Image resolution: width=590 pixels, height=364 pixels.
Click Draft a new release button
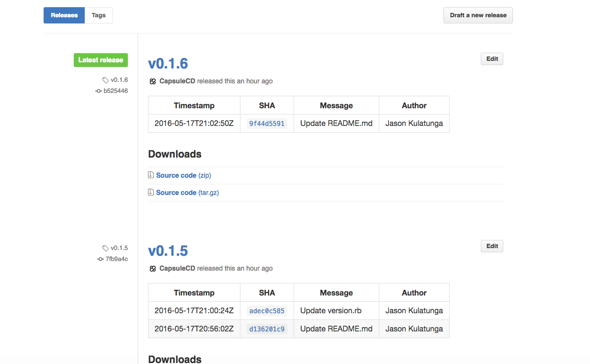pyautogui.click(x=478, y=15)
